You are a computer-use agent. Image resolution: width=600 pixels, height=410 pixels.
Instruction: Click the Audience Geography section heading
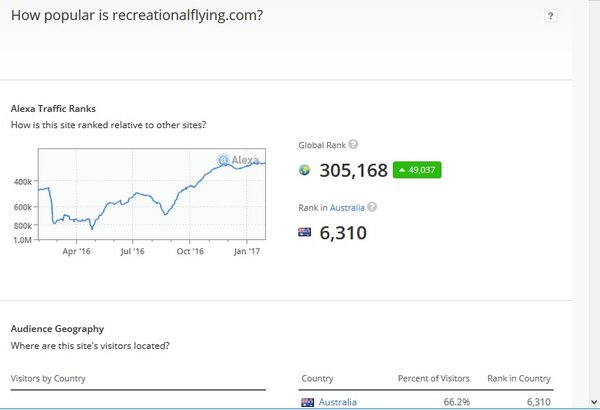(57, 328)
